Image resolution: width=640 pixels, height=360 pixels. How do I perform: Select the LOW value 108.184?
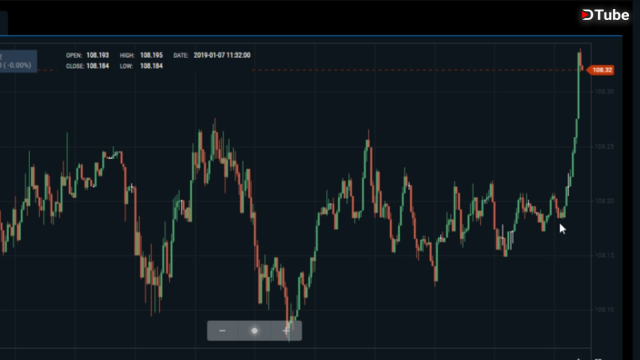[x=151, y=66]
